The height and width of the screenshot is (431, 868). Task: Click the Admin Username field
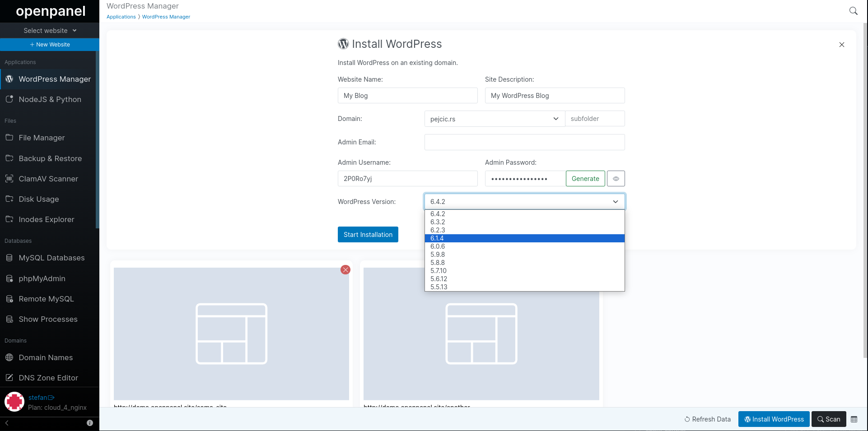(x=407, y=179)
